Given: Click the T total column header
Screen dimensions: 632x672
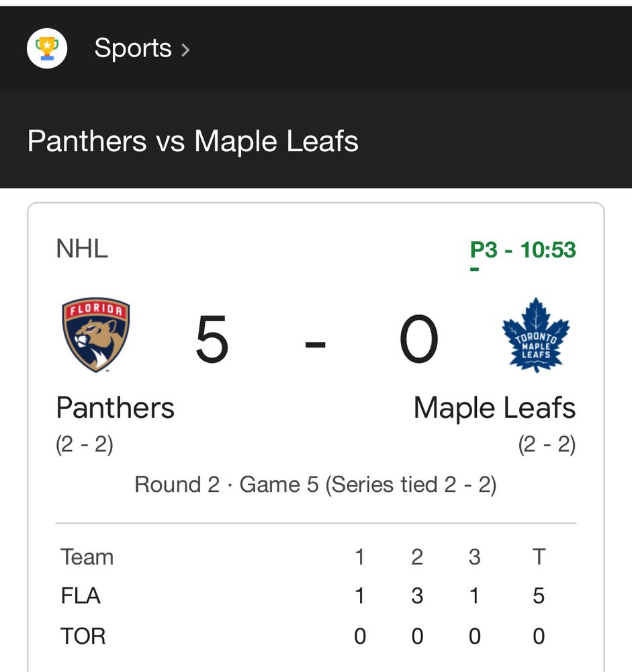Looking at the screenshot, I should pos(538,557).
